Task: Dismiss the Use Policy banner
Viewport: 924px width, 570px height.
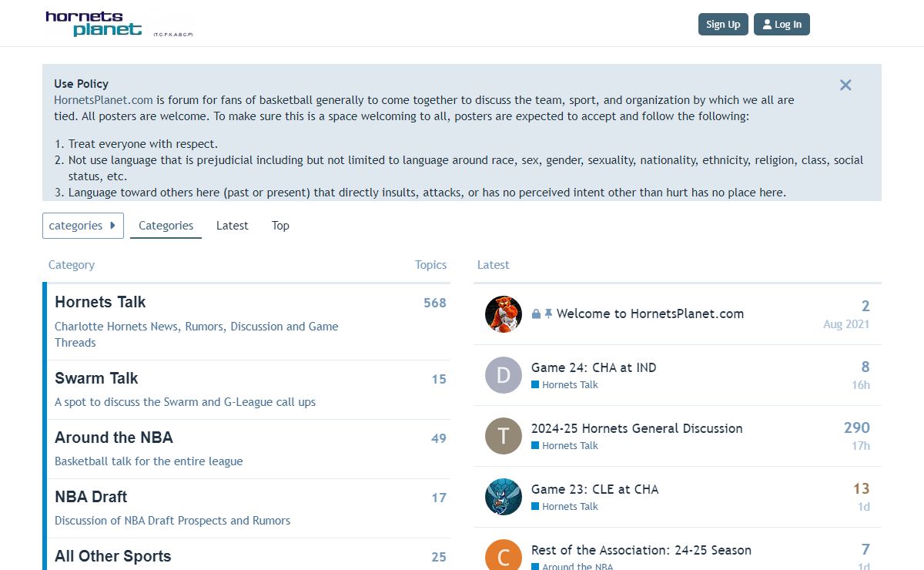Action: tap(845, 85)
